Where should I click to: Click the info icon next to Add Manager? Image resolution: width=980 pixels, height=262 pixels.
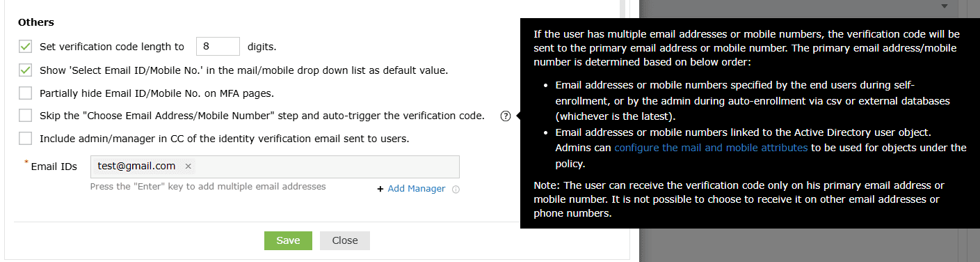pyautogui.click(x=456, y=190)
